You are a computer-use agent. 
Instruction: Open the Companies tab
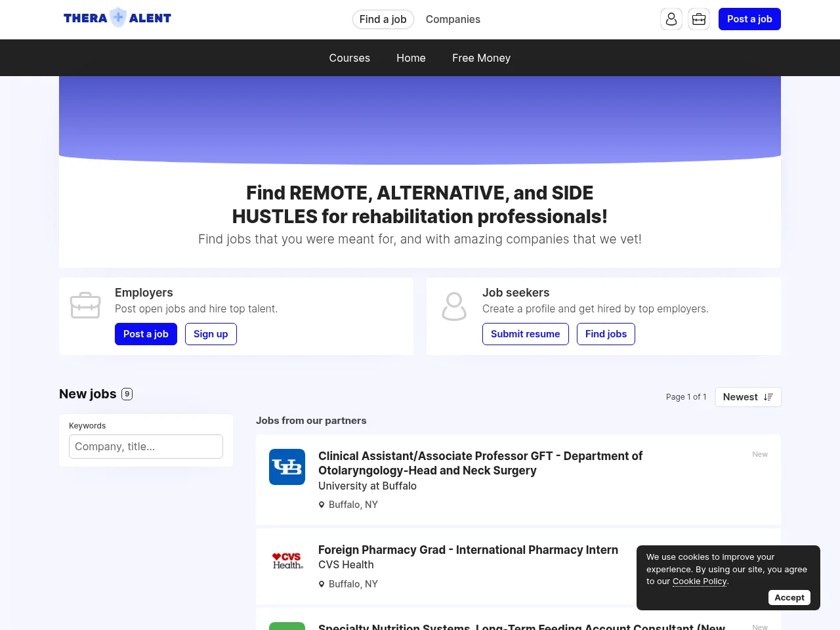453,19
